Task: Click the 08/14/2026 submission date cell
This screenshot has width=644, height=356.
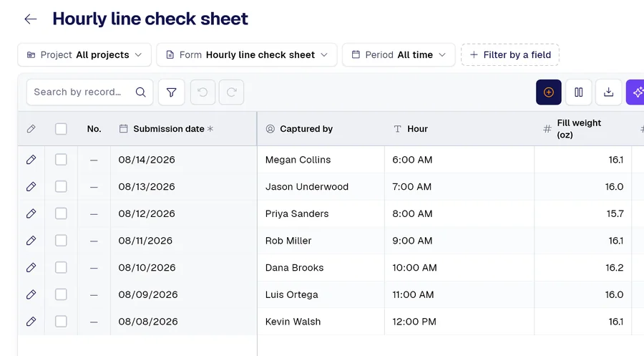Action: [184, 160]
